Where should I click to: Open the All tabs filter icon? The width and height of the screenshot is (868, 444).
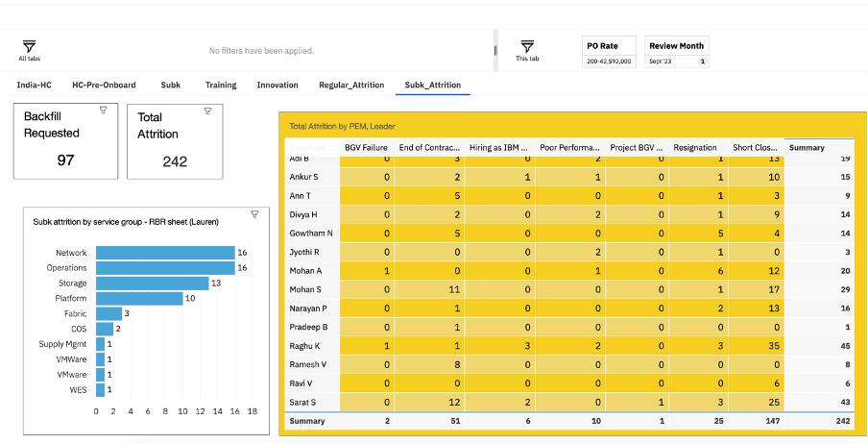point(30,47)
